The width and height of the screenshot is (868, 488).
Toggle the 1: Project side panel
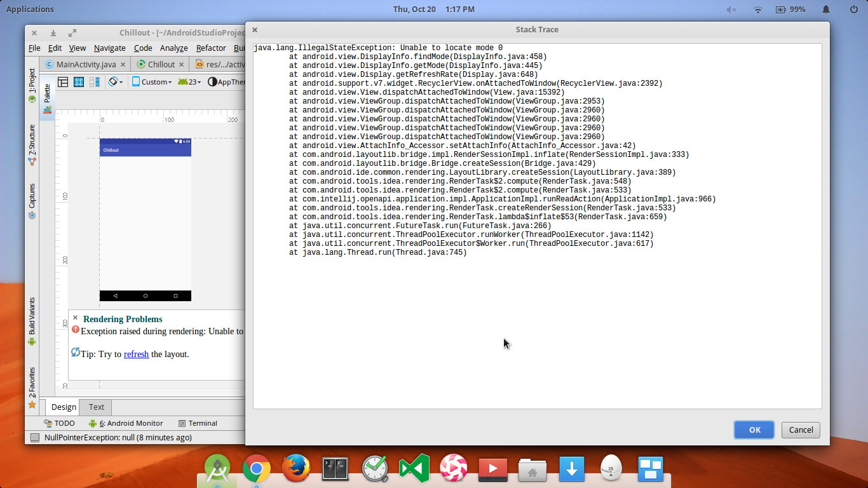tap(32, 86)
